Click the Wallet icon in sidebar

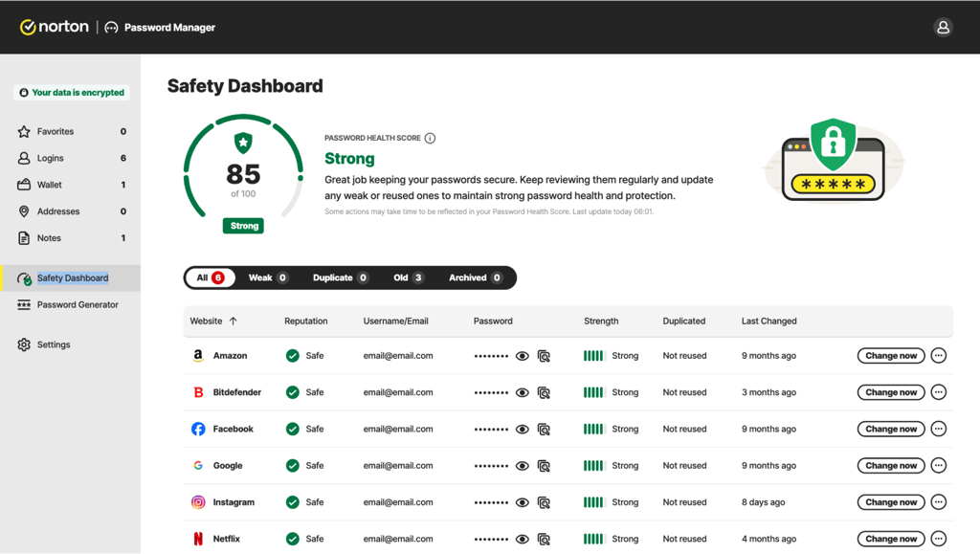click(x=24, y=185)
